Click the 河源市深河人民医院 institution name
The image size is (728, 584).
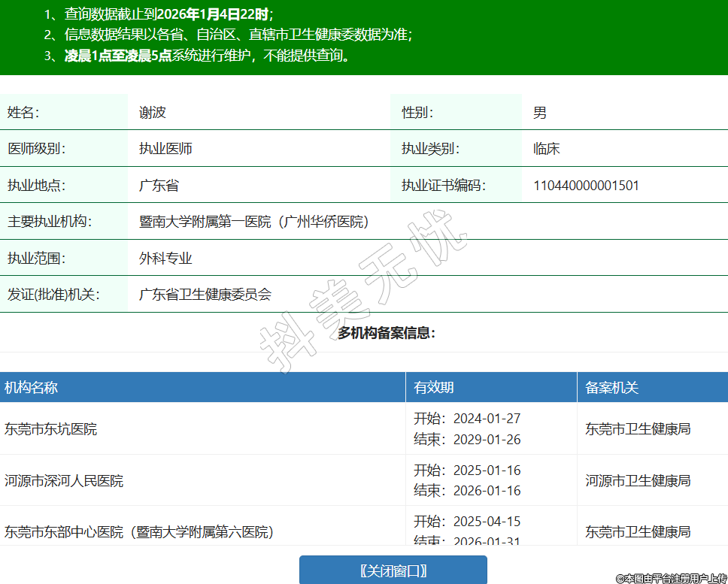[x=64, y=480]
